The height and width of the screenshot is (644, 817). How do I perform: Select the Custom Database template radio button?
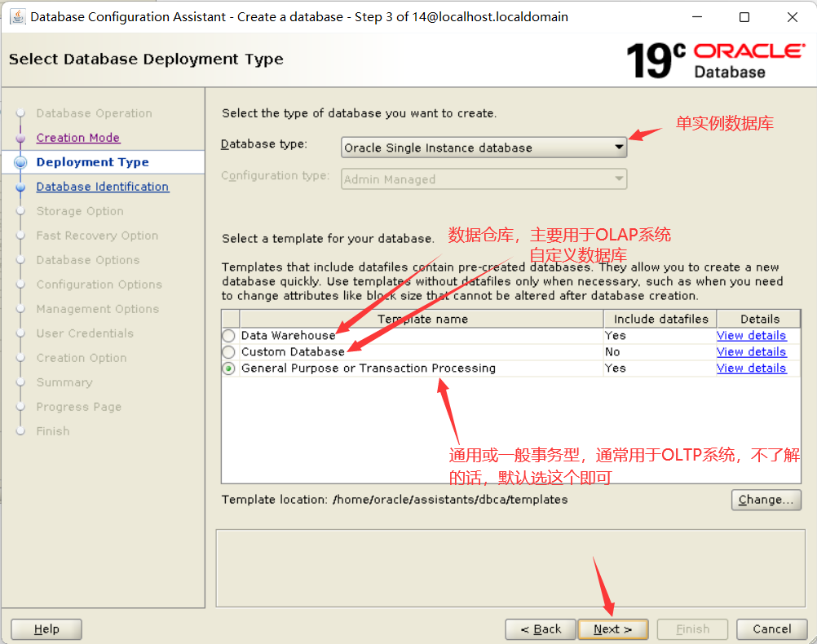pos(228,351)
